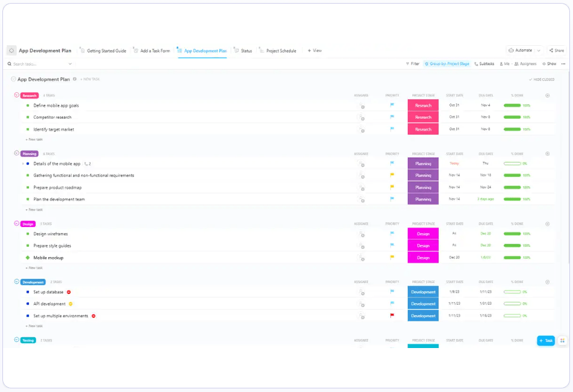573x392 pixels.
Task: Click the blue + Task button
Action: tap(546, 340)
